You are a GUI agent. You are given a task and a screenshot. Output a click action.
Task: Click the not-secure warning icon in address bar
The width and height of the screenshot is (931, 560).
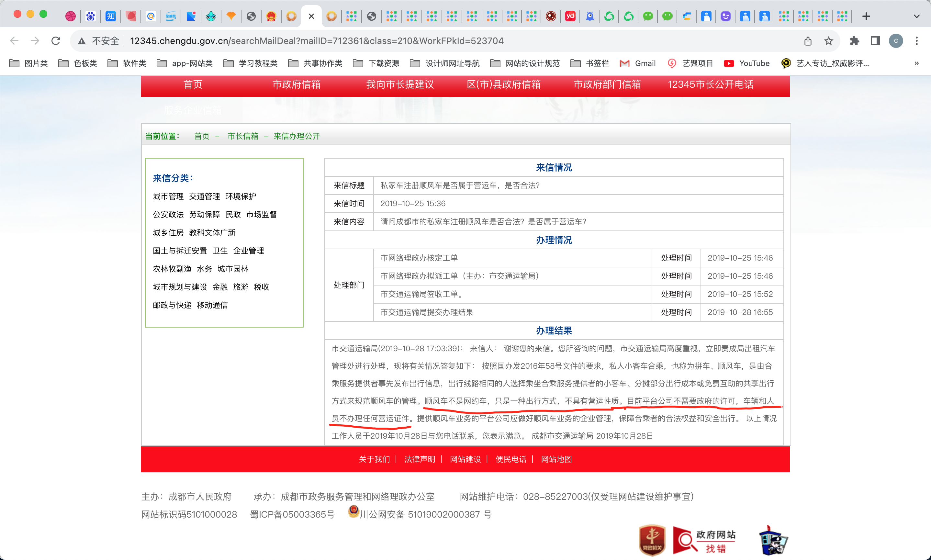pyautogui.click(x=82, y=41)
